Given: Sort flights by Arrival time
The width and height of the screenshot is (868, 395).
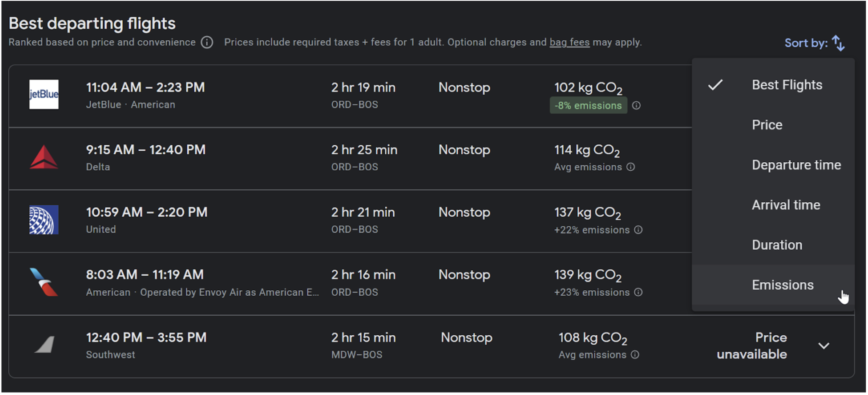Looking at the screenshot, I should (x=786, y=205).
